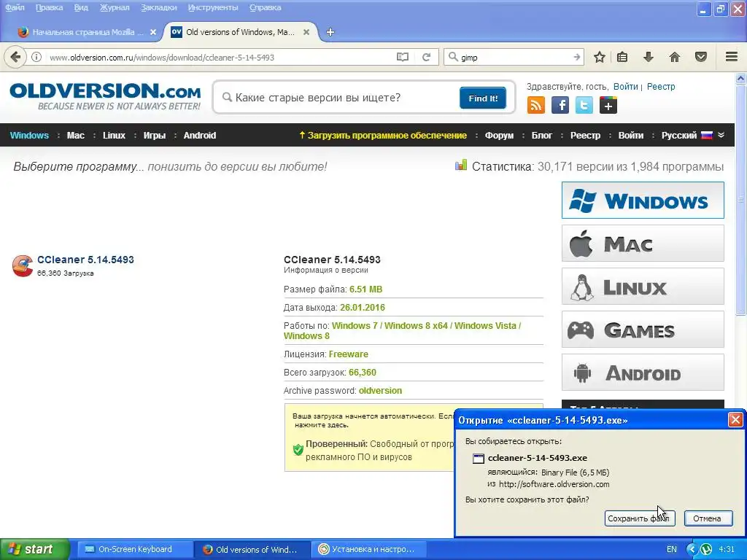This screenshot has width=747, height=560.
Task: Click the statistics bar chart icon
Action: 461,166
